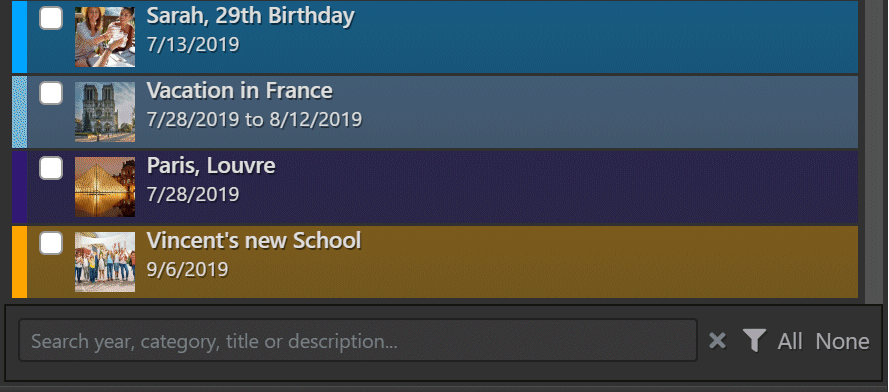Open the Notre-Dame cathedral thumbnail
This screenshot has height=392, width=889.
105,112
